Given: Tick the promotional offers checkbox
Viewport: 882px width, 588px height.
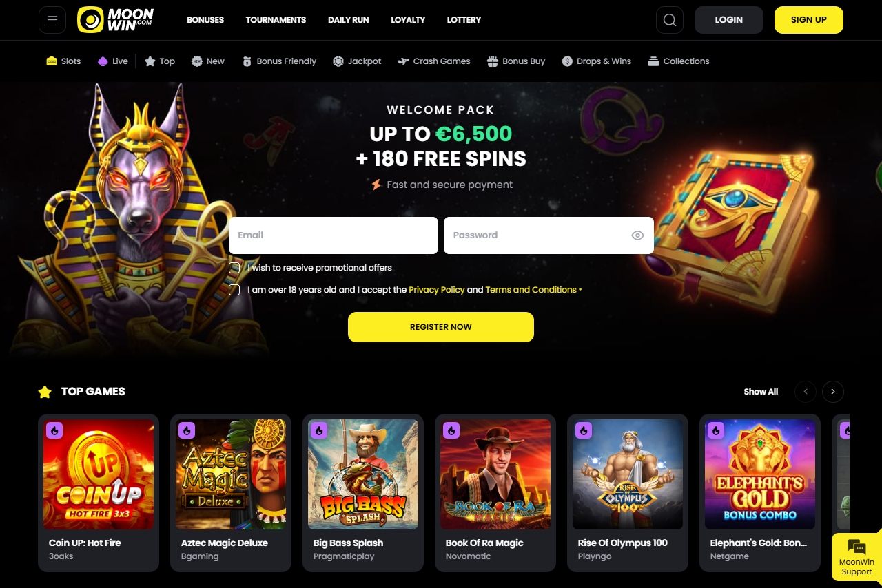Looking at the screenshot, I should [x=234, y=268].
